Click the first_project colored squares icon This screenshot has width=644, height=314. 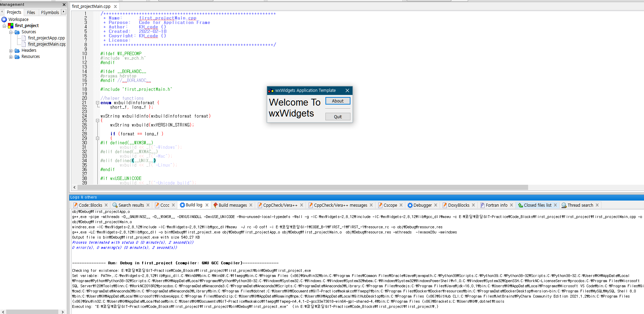tap(11, 26)
